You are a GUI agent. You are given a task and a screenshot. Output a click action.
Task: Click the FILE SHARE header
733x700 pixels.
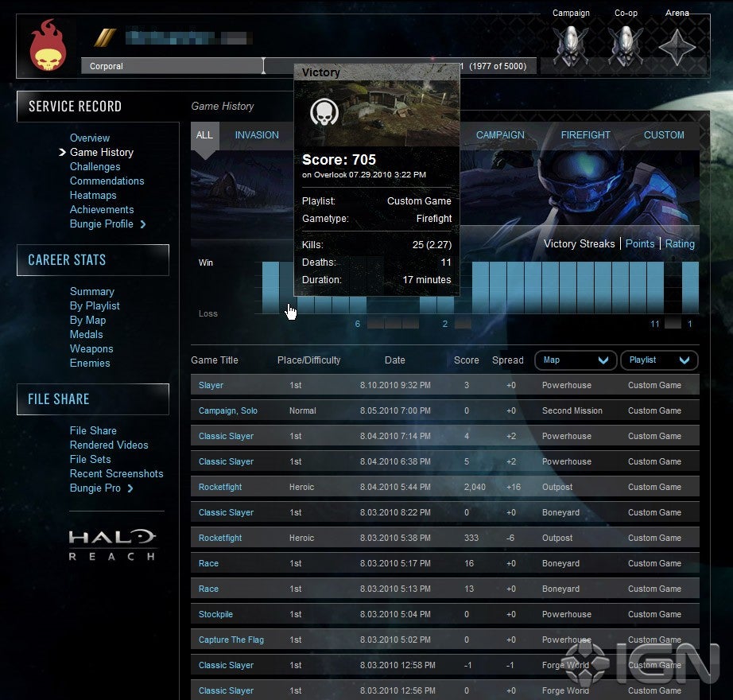92,399
